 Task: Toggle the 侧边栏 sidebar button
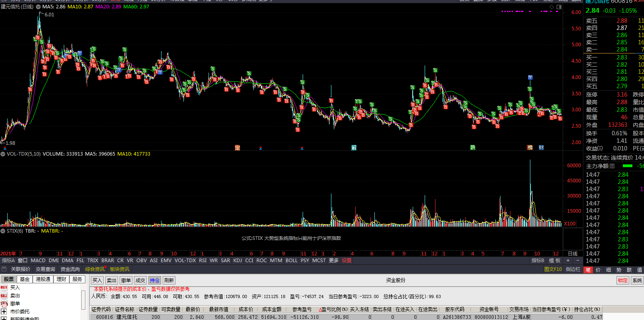(x=573, y=269)
